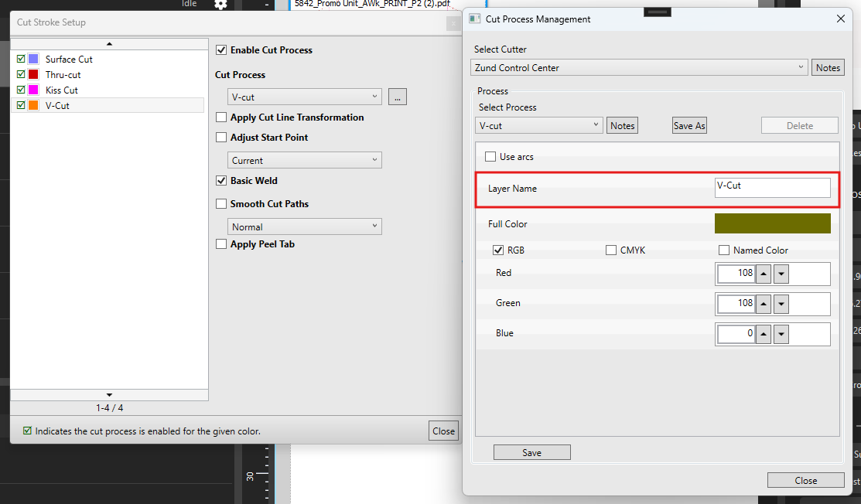Click the red Thru-cut color swatch
The width and height of the screenshot is (861, 504).
tap(33, 74)
